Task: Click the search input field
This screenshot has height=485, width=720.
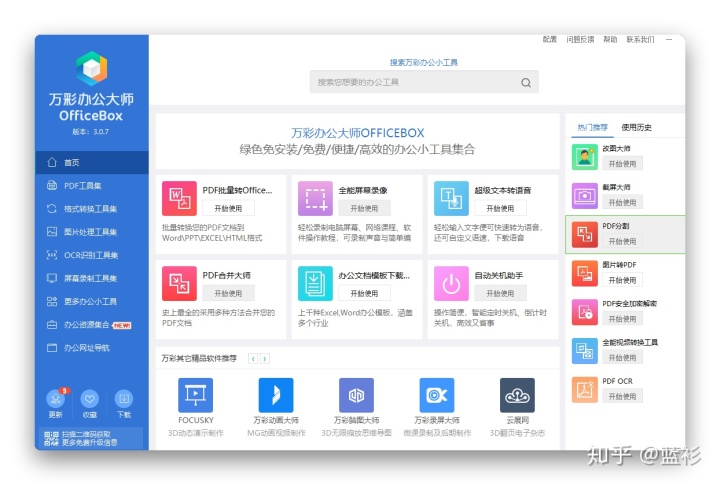Action: click(424, 82)
